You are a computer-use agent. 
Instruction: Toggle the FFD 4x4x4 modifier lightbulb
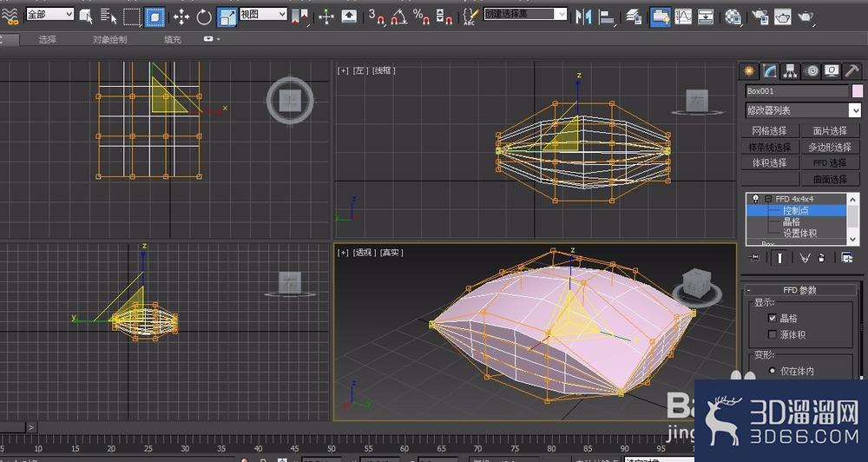755,199
